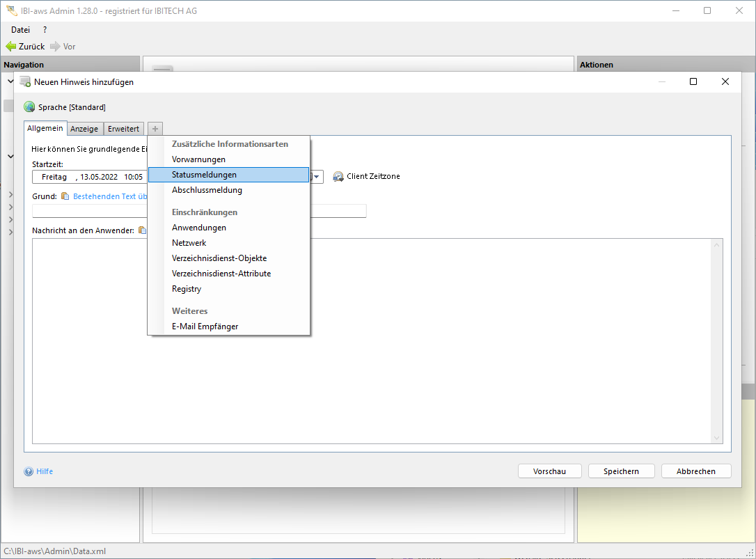
Task: Switch to the Anzeige tab
Action: pyautogui.click(x=85, y=129)
